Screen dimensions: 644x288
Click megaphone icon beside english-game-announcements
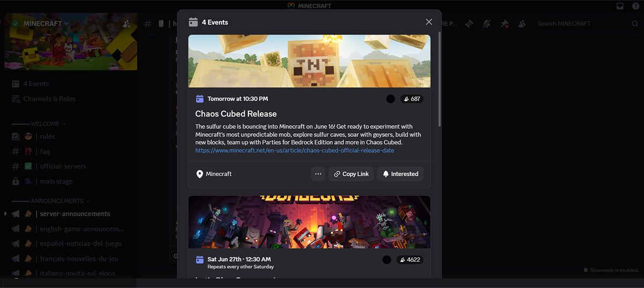tap(16, 229)
